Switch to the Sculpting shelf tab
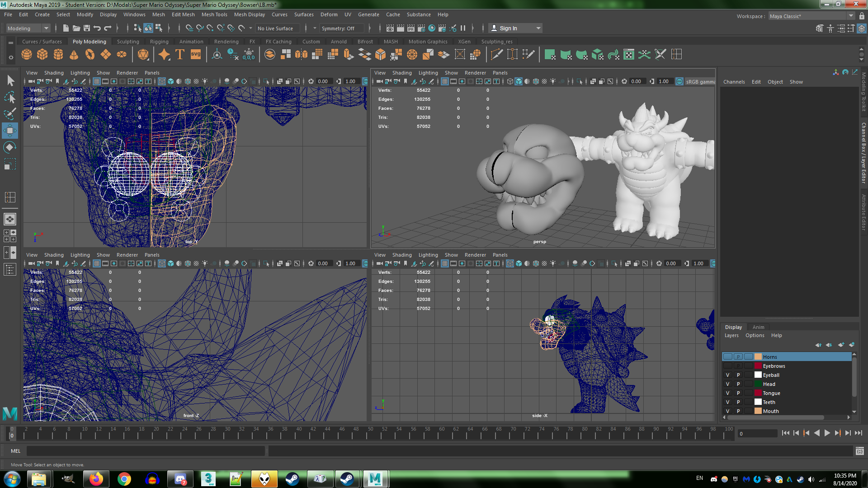Screen dimensions: 868x488 pyautogui.click(x=128, y=42)
